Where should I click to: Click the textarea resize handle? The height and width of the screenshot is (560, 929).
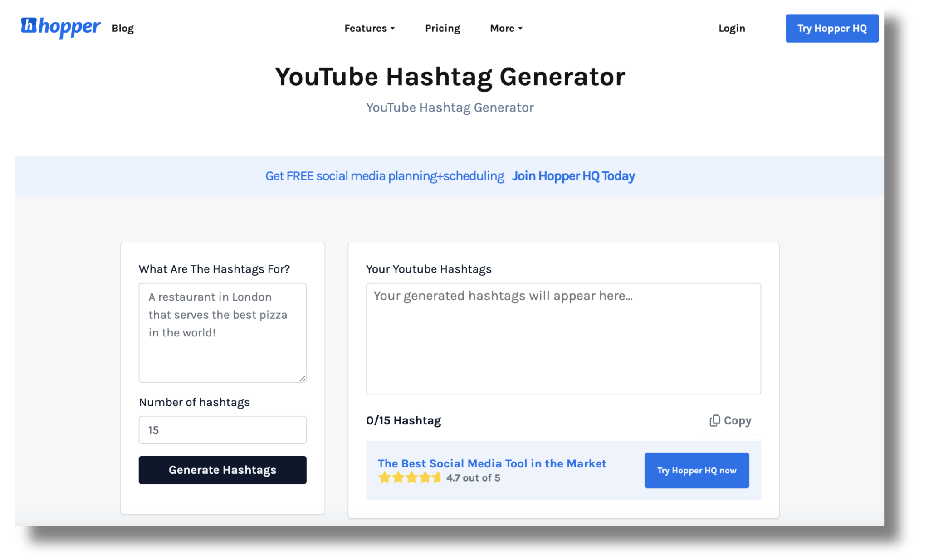click(x=302, y=379)
